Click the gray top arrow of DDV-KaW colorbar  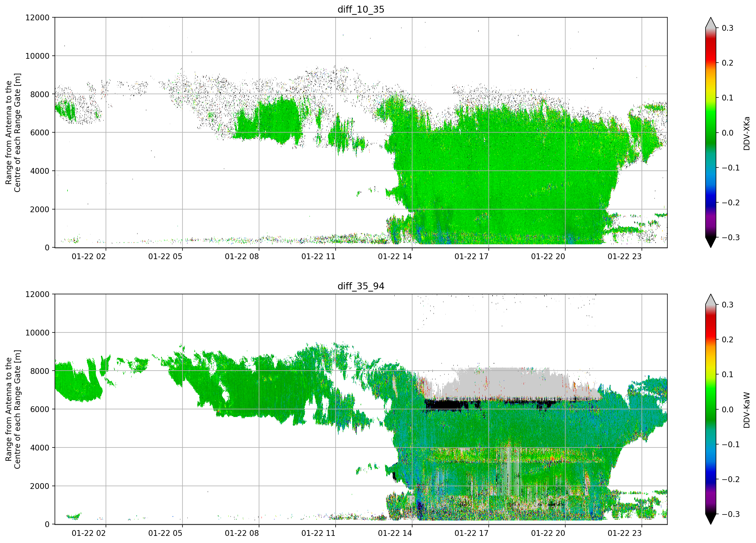pos(711,300)
